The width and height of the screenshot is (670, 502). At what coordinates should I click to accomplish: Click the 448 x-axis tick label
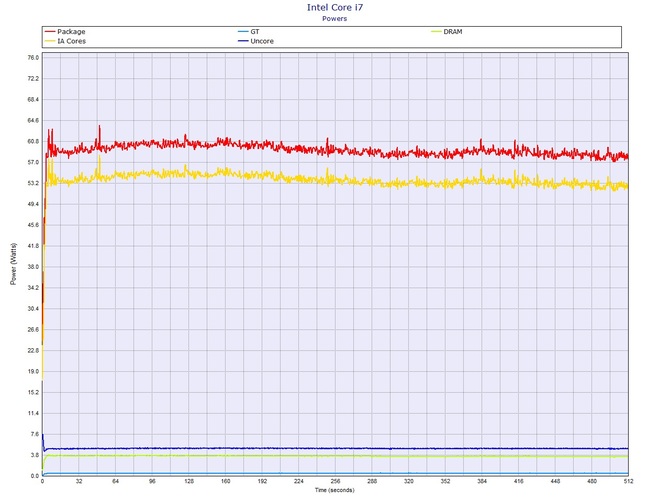click(555, 481)
